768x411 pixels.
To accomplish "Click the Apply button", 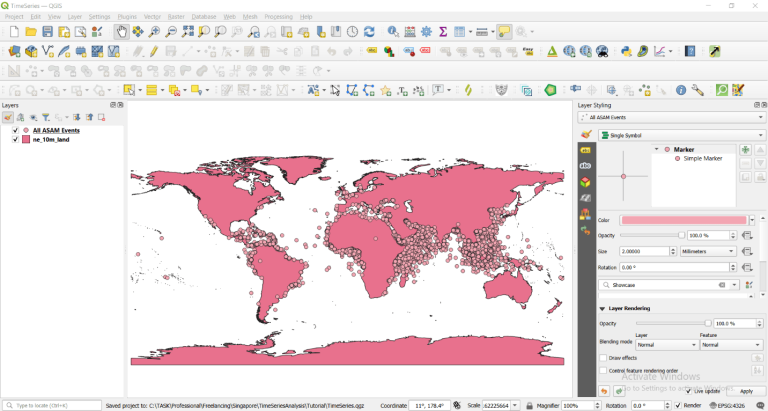I will click(x=746, y=391).
